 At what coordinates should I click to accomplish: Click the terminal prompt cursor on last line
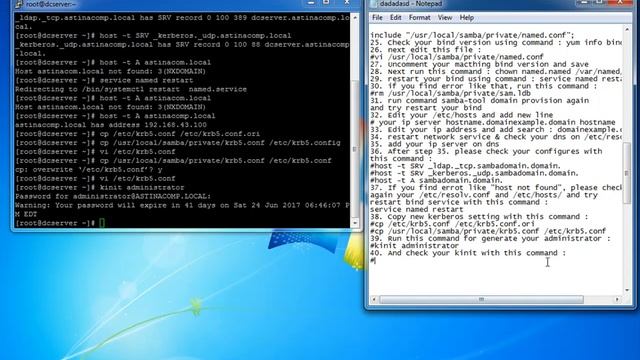pyautogui.click(x=102, y=223)
